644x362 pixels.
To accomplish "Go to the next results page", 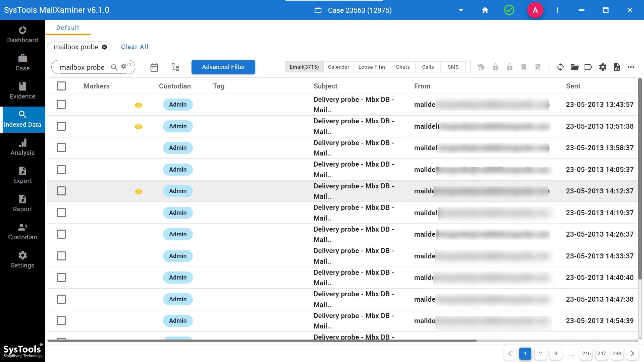I will [632, 354].
